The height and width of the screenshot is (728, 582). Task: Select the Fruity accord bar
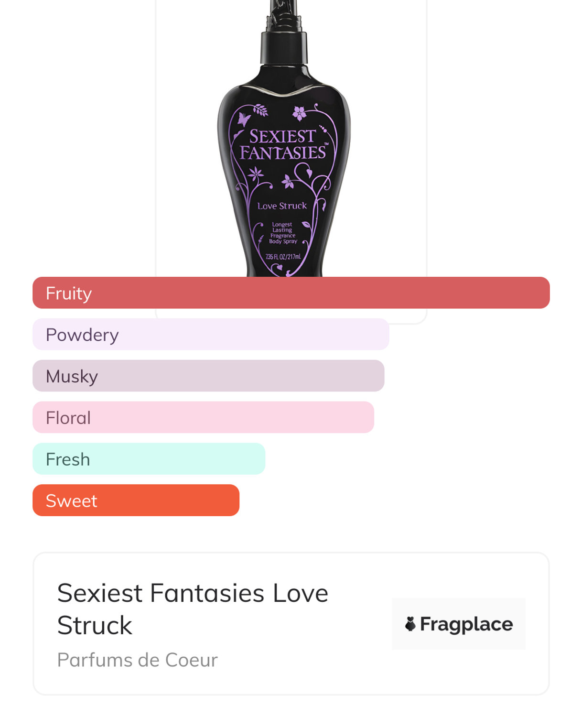[291, 293]
